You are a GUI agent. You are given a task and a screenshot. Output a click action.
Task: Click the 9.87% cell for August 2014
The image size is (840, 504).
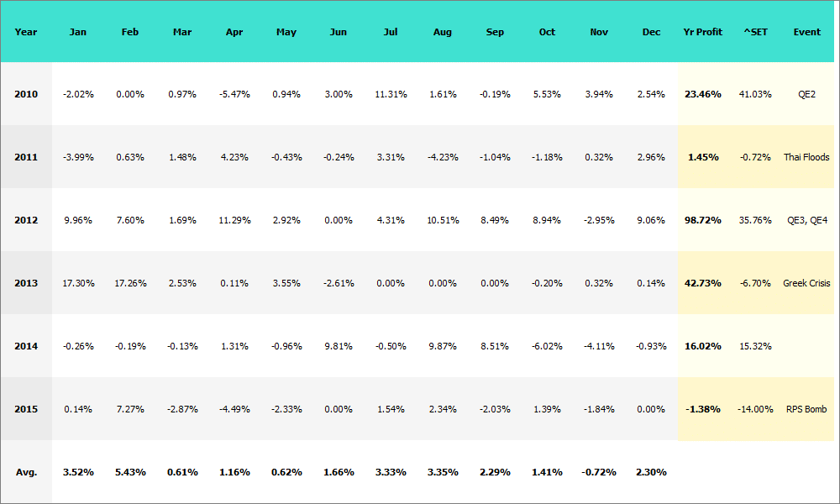tap(443, 346)
